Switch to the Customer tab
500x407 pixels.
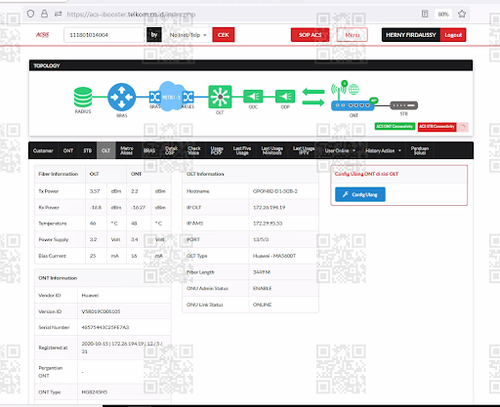43,151
